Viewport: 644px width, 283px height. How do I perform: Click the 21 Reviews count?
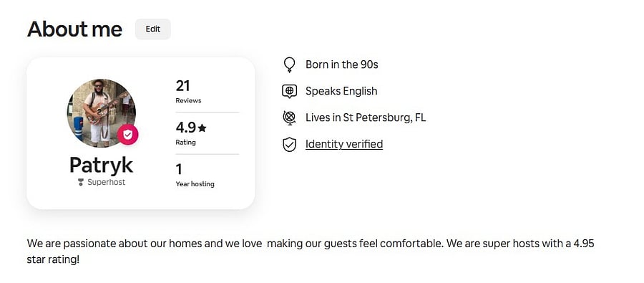pyautogui.click(x=188, y=92)
